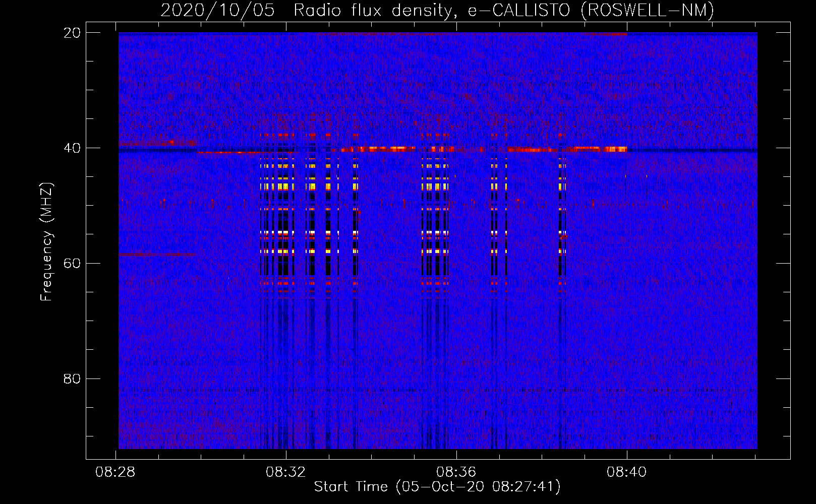Click the 80 frequency tick label
This screenshot has height=504, width=816.
72,379
